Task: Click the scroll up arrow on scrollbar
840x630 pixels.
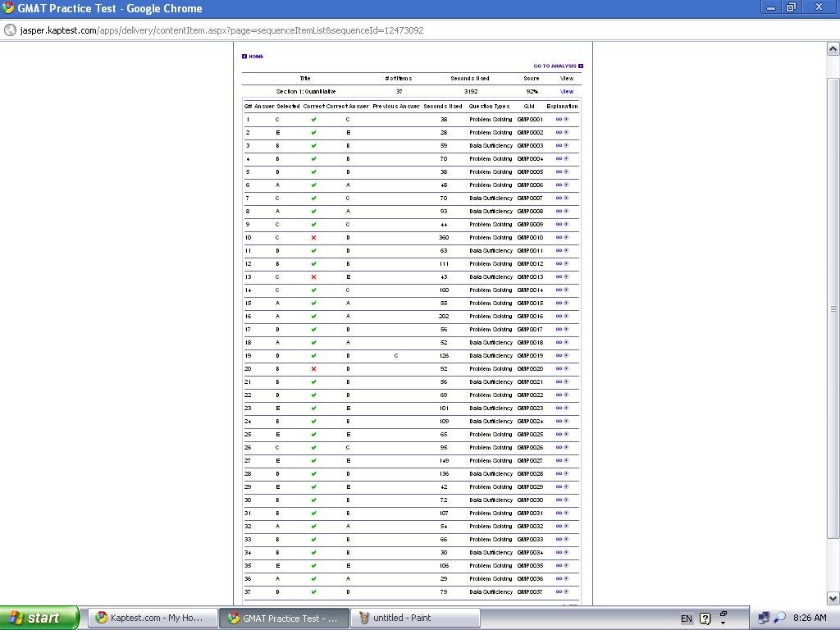Action: coord(833,50)
